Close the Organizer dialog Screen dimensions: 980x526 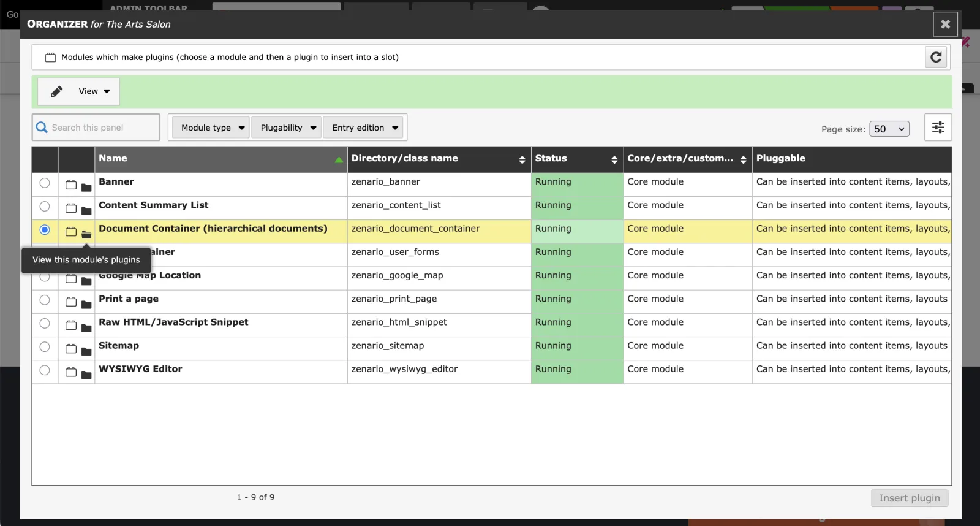pyautogui.click(x=945, y=25)
